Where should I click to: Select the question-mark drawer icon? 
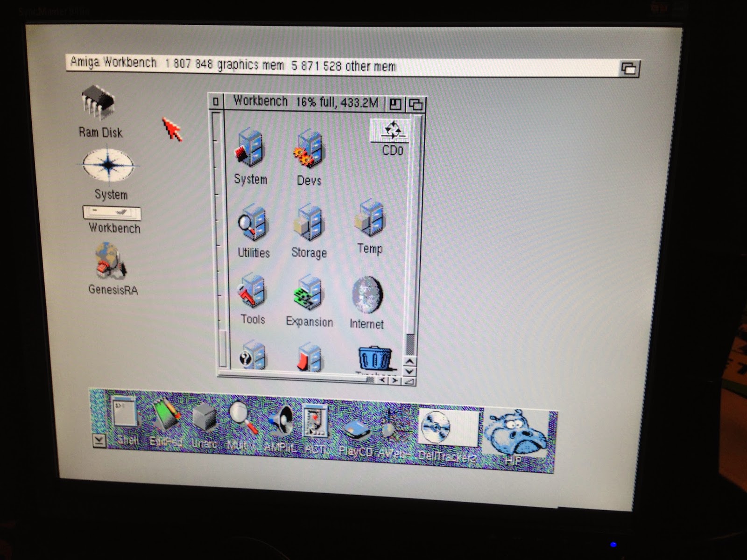[253, 356]
